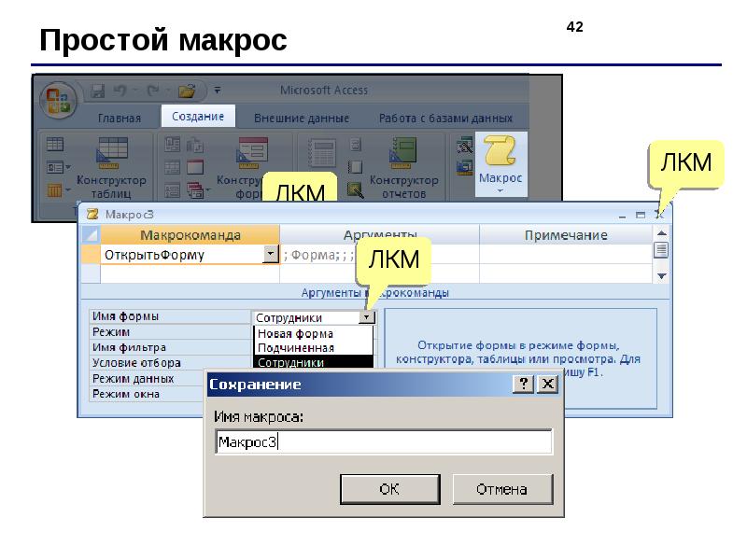Expand the Имя формы dropdown arrow

pos(366,317)
